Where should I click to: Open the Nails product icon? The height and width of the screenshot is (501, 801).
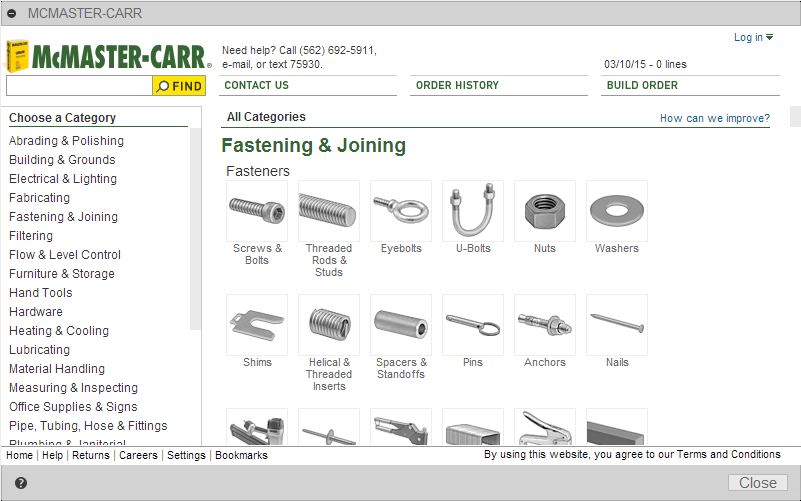[617, 325]
